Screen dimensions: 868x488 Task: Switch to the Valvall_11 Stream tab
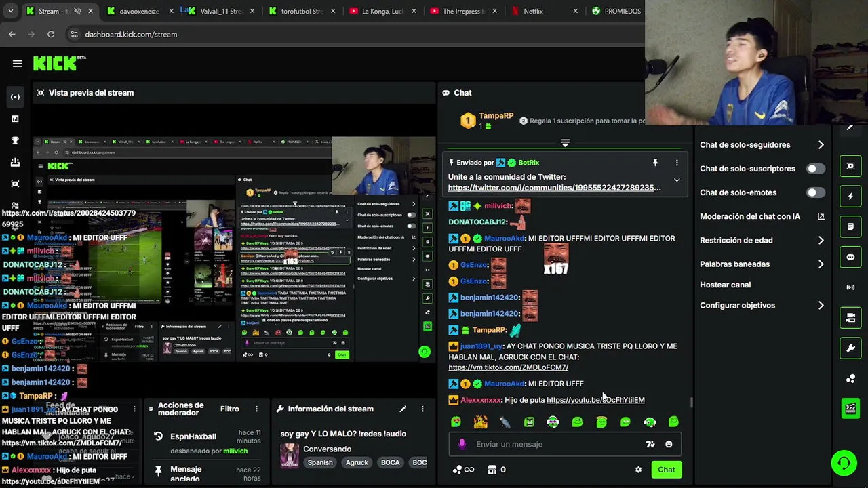(x=221, y=11)
